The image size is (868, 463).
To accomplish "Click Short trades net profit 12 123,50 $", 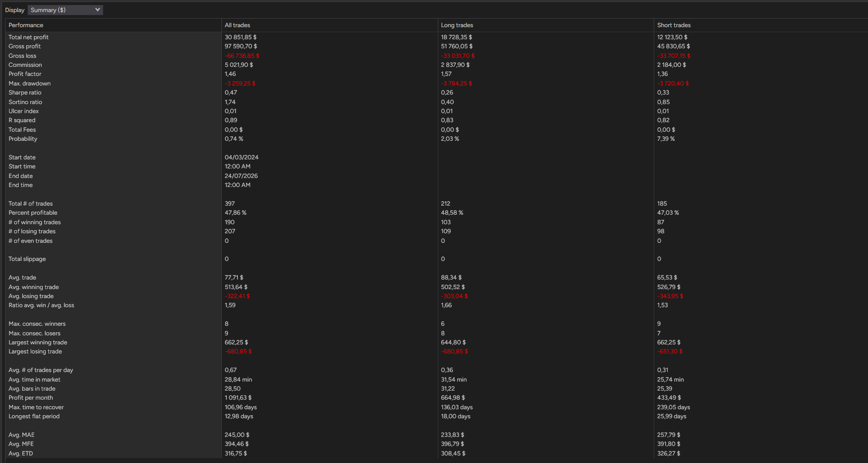I will pos(672,37).
